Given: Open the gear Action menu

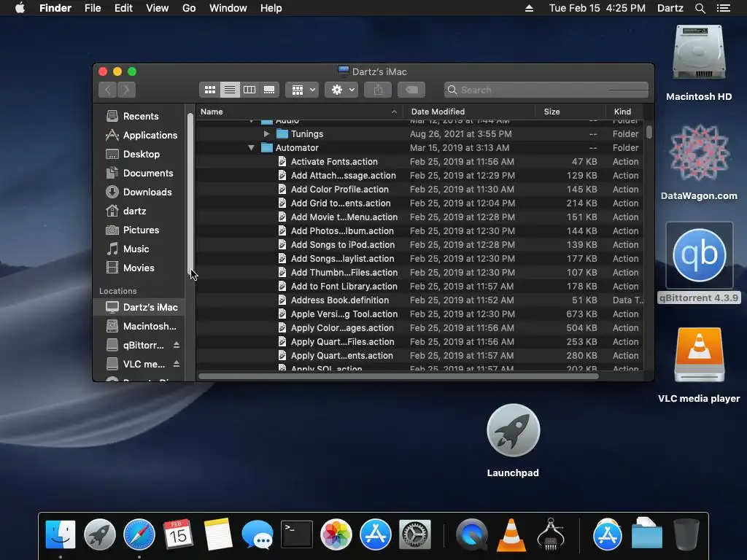Looking at the screenshot, I should click(341, 90).
